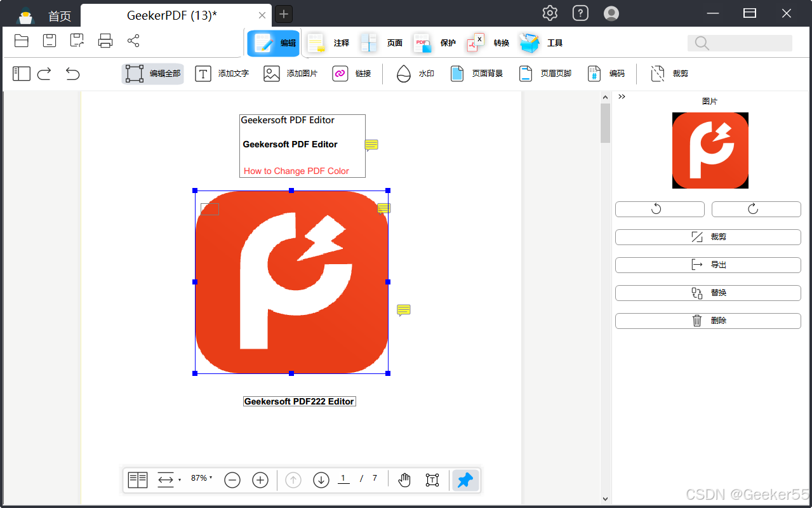Open help with the question mark icon
Viewport: 812px width, 508px height.
[x=580, y=13]
